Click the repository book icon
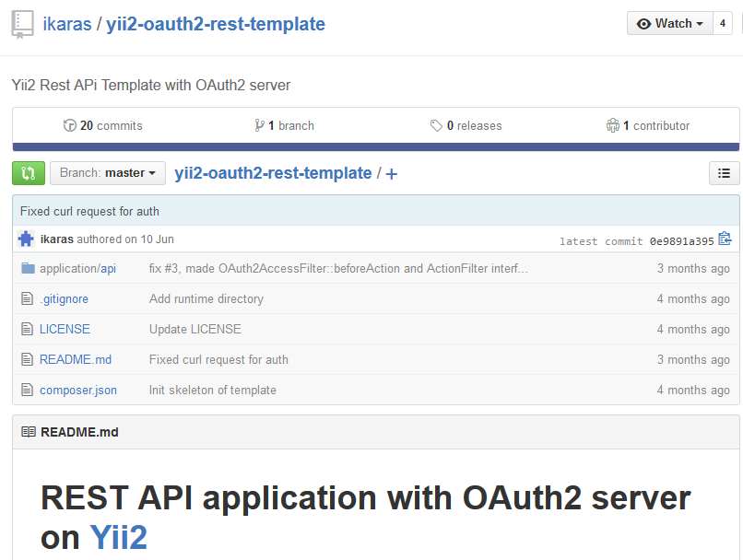Image resolution: width=743 pixels, height=560 pixels. click(22, 24)
